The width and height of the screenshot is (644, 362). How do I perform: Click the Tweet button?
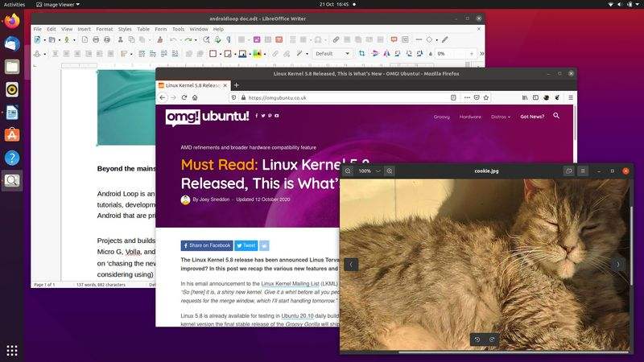(246, 245)
